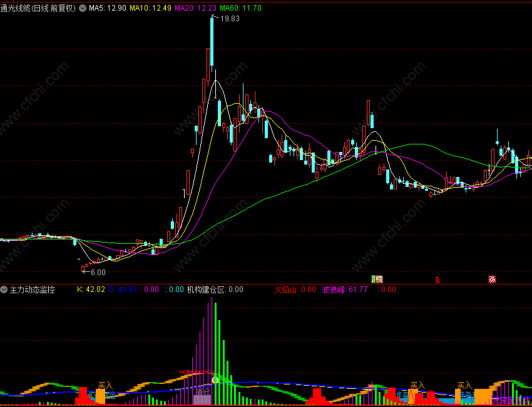Viewport: 532px width, 407px height.
Task: Collapse main chart indicator dropdown arrow
Action: pyautogui.click(x=83, y=9)
